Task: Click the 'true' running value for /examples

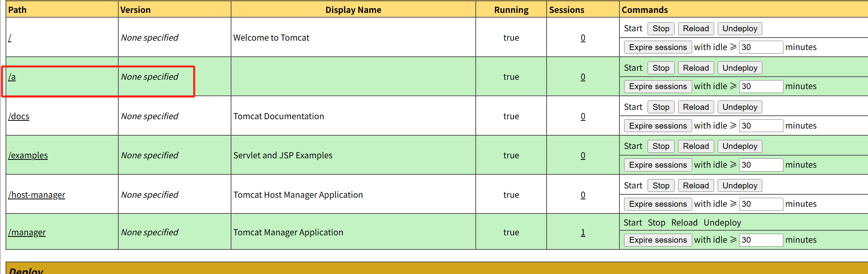Action: (x=511, y=156)
